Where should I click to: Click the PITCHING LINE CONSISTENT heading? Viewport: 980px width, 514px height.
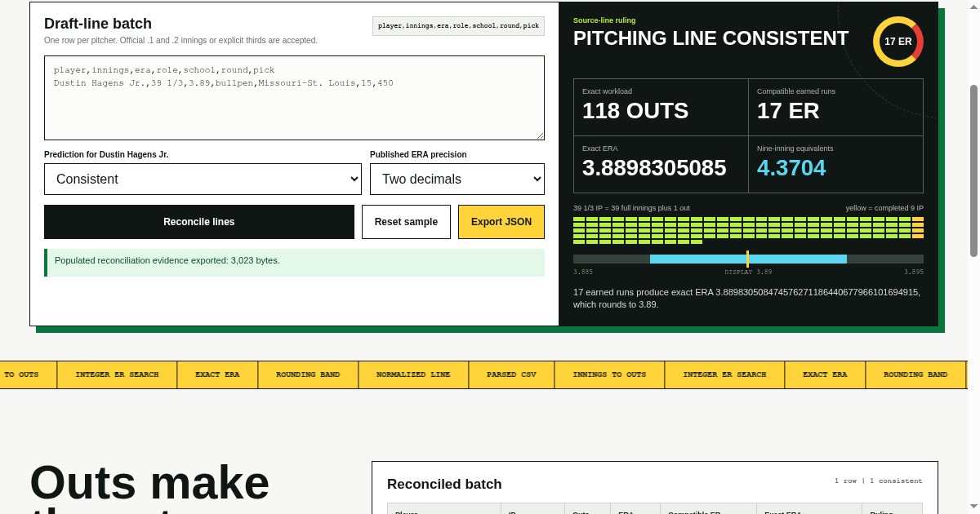pos(710,38)
